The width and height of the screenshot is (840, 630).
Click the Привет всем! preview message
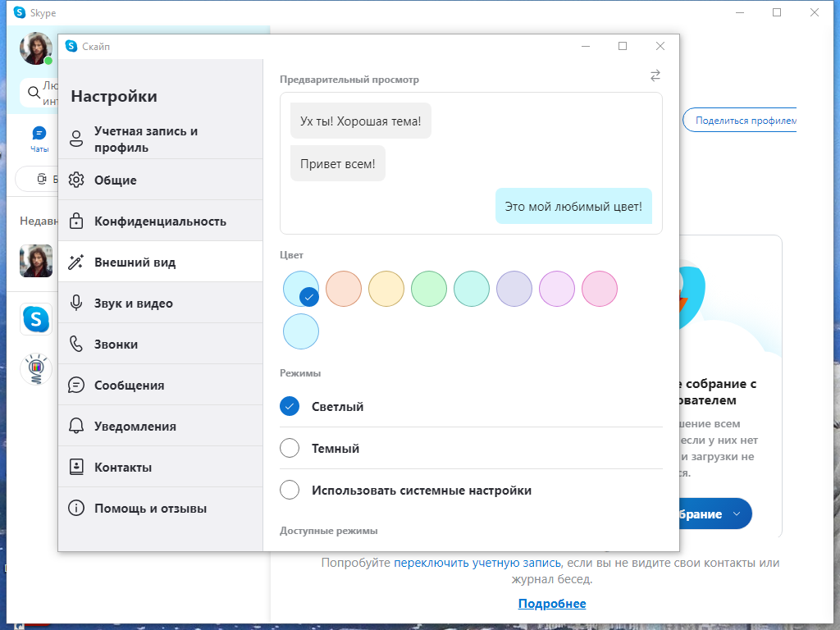click(337, 163)
